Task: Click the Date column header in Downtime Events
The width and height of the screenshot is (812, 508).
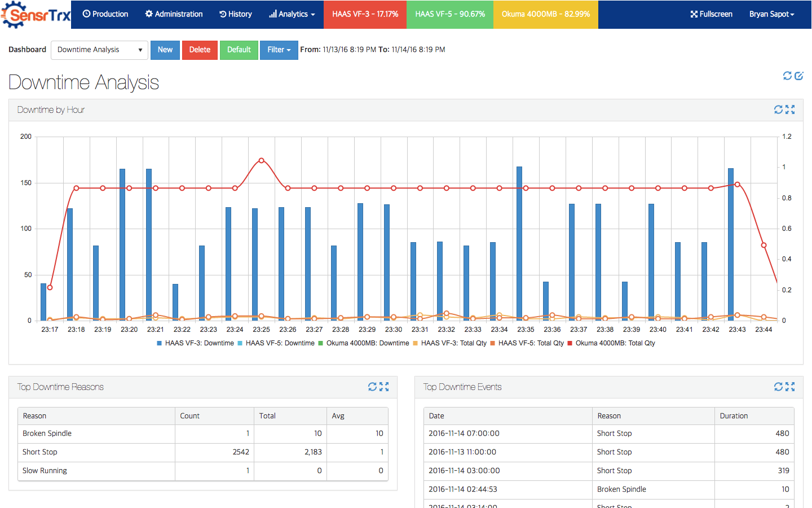Action: pos(508,416)
